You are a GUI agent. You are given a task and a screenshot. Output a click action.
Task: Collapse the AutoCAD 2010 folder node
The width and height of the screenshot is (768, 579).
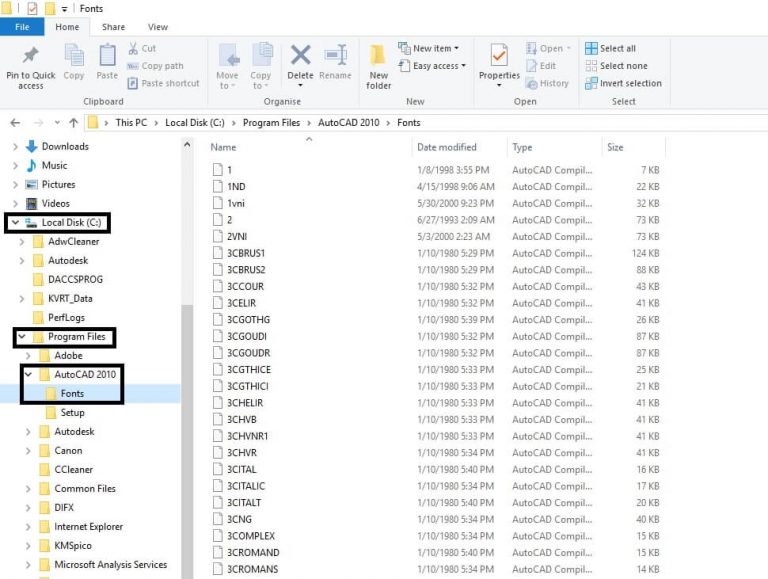coord(29,375)
